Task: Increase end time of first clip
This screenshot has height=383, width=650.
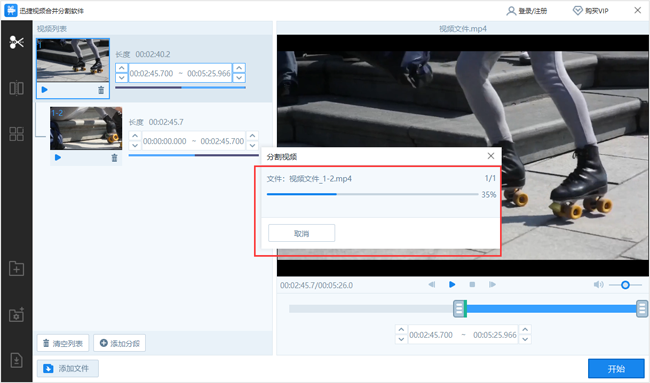Action: click(x=239, y=68)
